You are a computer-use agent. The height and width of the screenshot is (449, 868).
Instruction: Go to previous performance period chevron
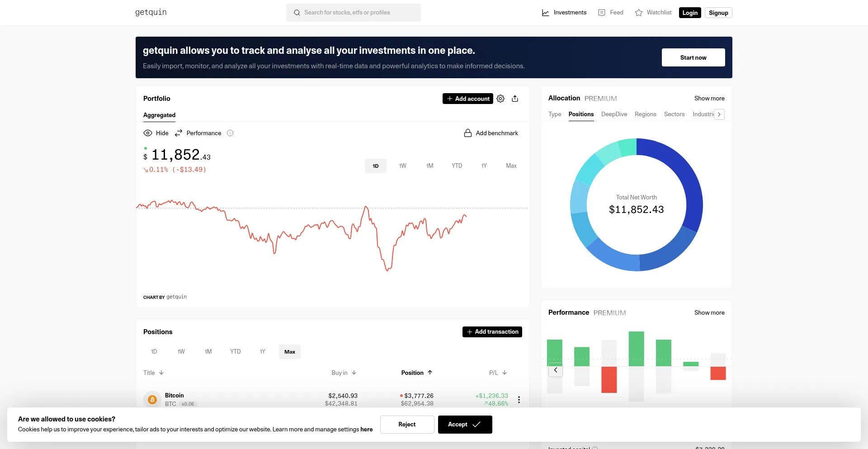556,370
